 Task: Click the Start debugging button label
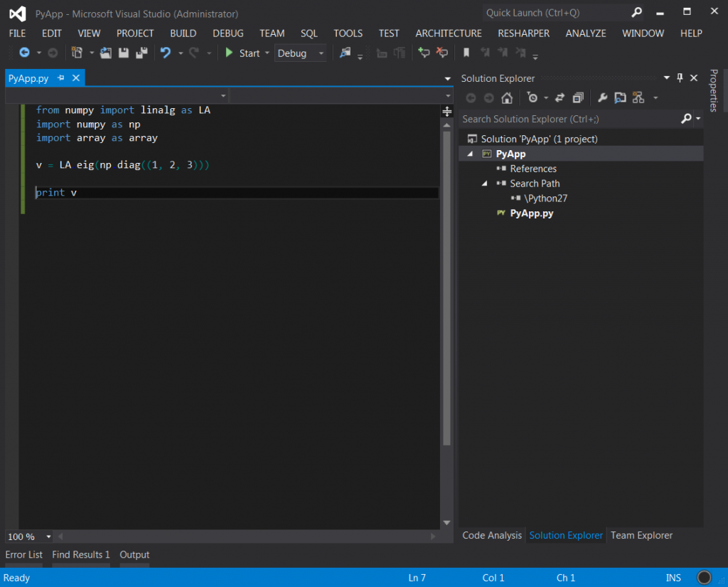tap(250, 53)
